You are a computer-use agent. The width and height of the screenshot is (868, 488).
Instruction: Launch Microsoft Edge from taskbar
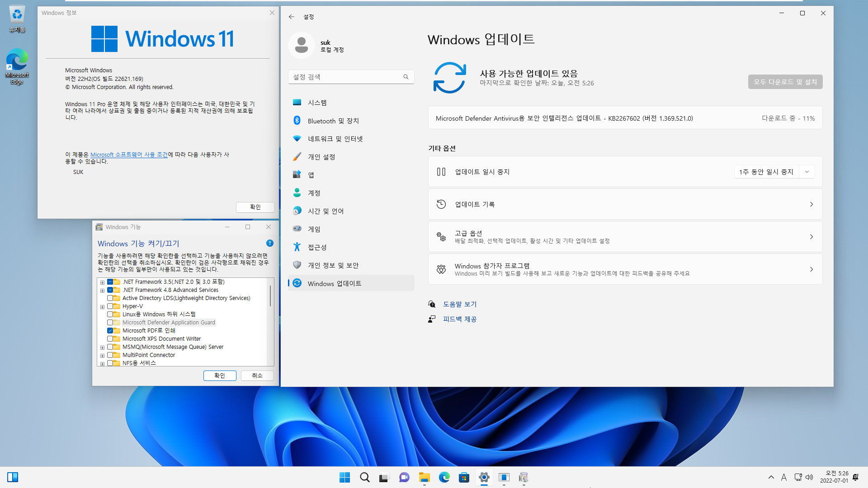point(444,477)
